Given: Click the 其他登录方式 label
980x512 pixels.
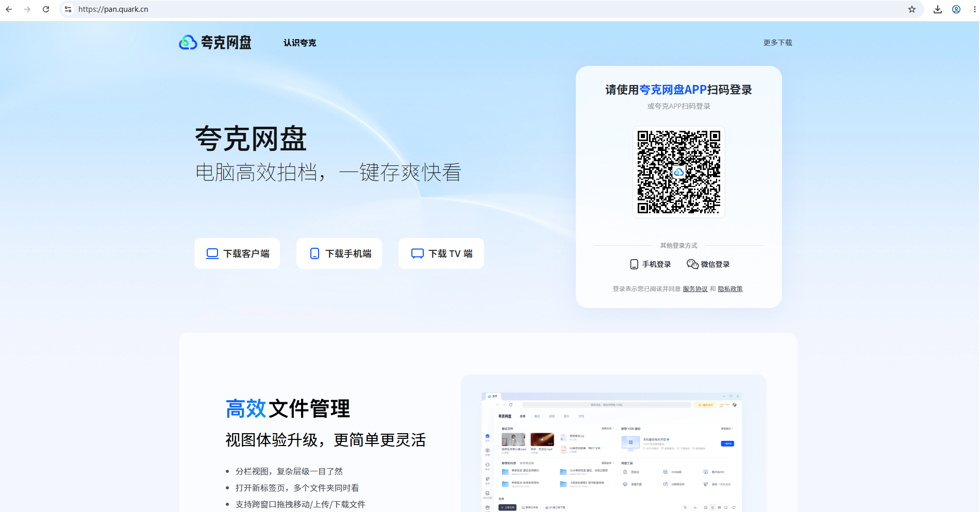Looking at the screenshot, I should [678, 246].
